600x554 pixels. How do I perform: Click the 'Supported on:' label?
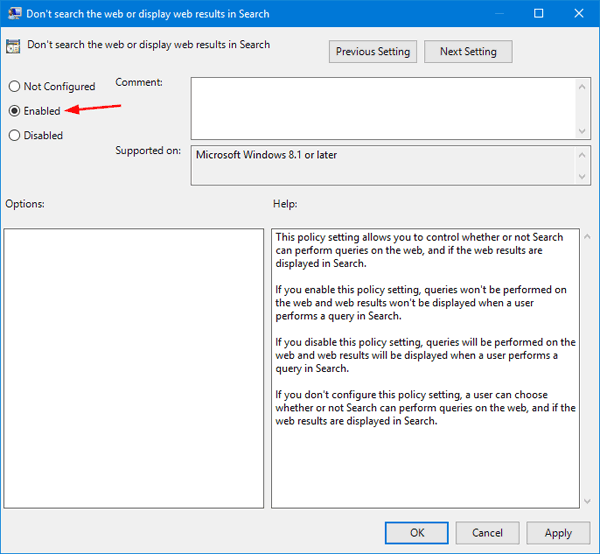pos(148,151)
